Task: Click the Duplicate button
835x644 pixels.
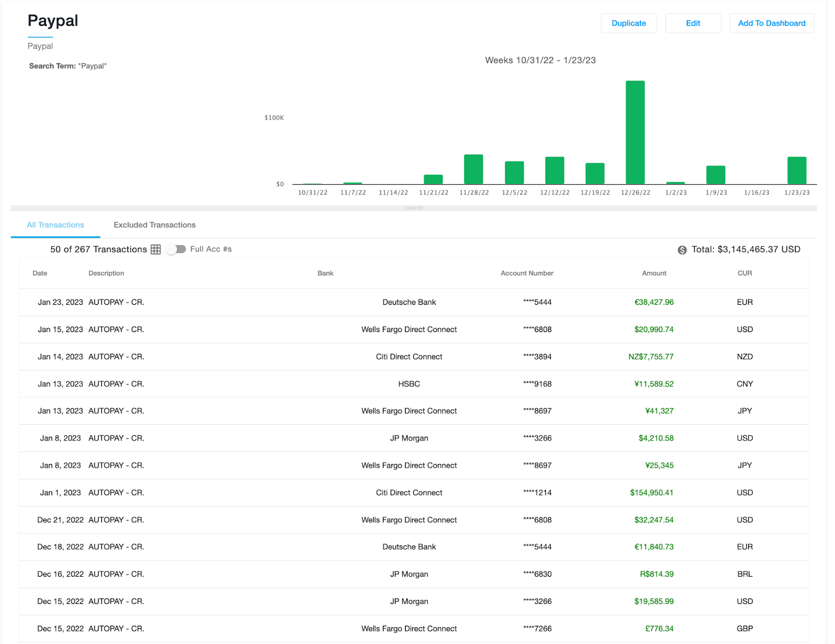Action: click(628, 23)
